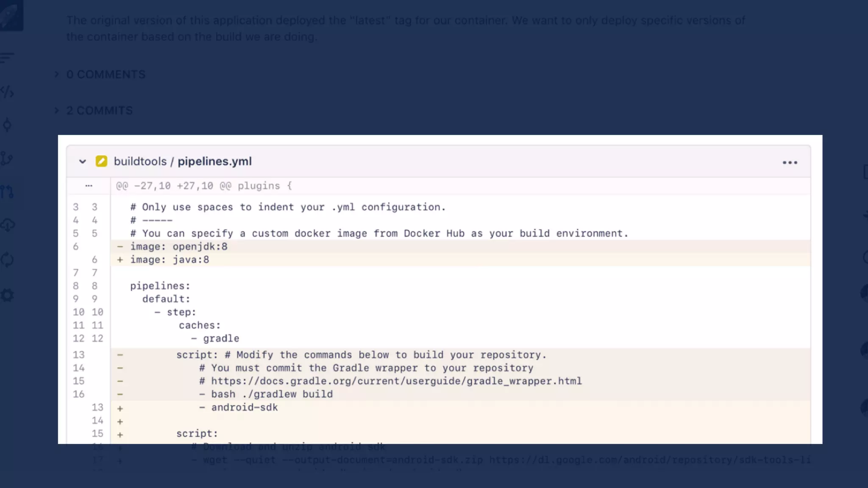Show hidden lines above the diff hunk
The width and height of the screenshot is (868, 488).
(89, 186)
